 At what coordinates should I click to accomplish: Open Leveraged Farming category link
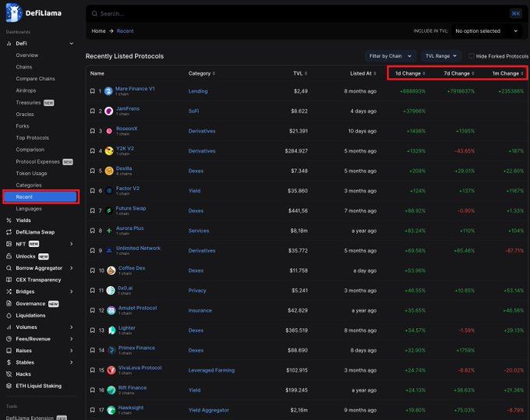(211, 370)
